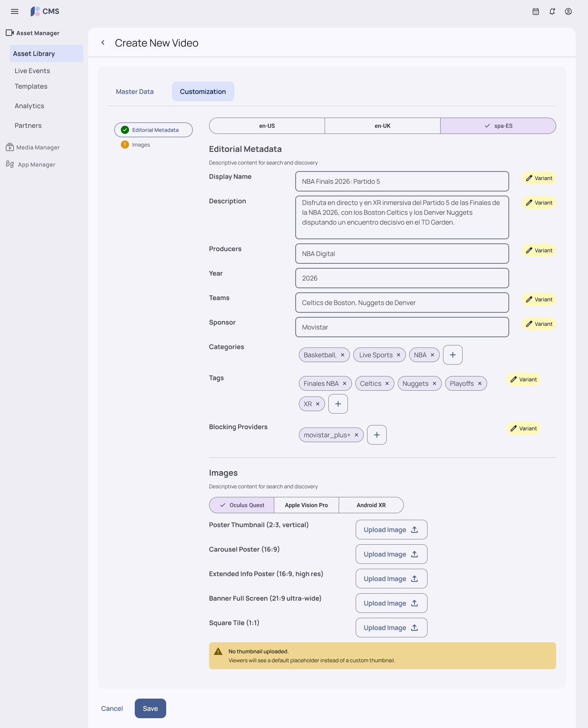The height and width of the screenshot is (728, 588).
Task: Click the Sponsor input field
Action: click(x=402, y=327)
